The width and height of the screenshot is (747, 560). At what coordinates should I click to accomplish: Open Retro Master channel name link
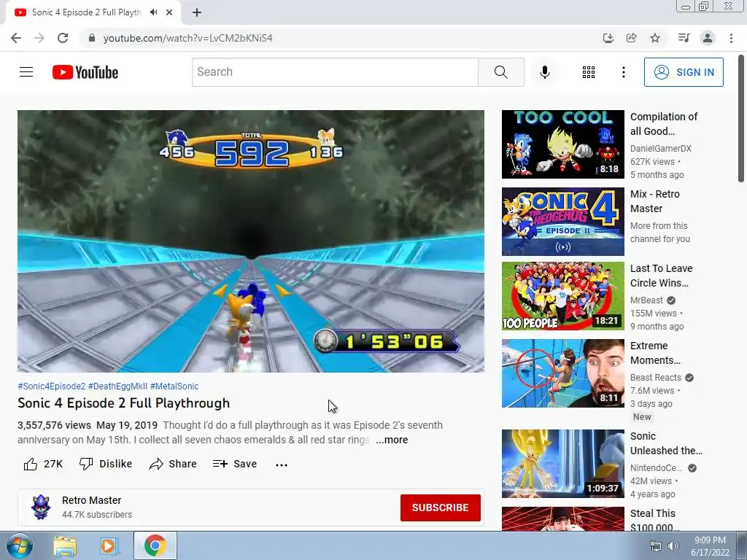[x=91, y=500]
